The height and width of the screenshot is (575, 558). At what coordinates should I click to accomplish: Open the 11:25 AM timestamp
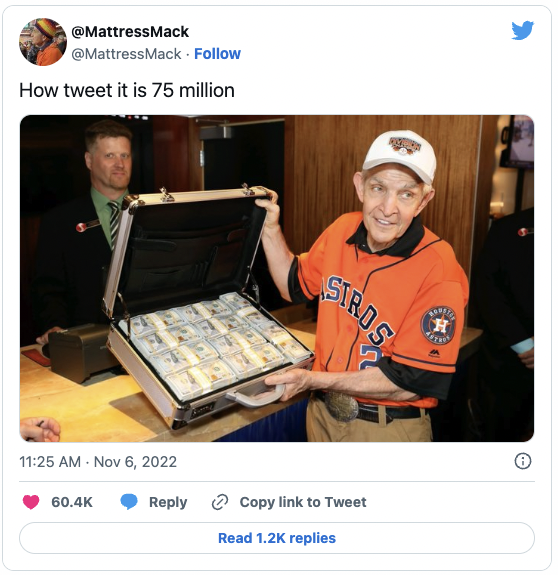click(50, 462)
